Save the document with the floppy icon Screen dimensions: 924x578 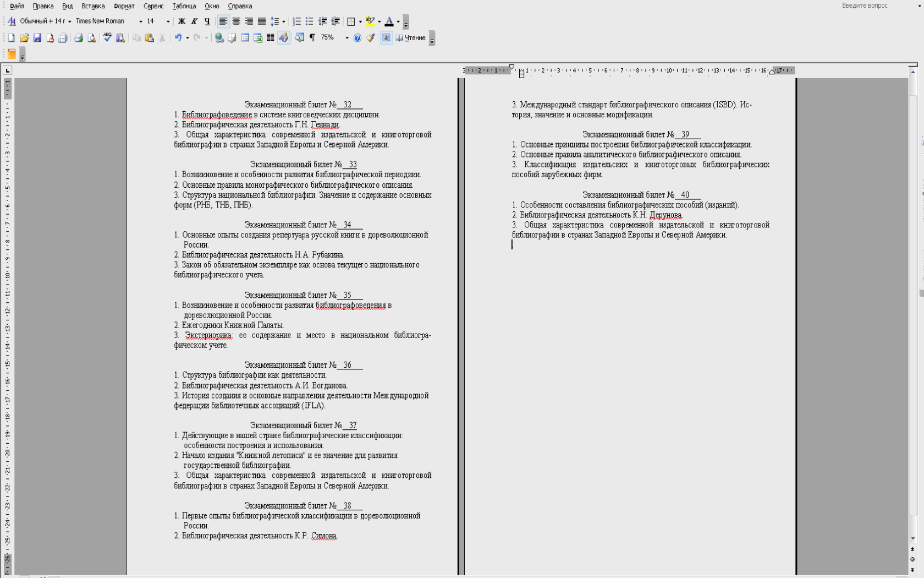[37, 38]
